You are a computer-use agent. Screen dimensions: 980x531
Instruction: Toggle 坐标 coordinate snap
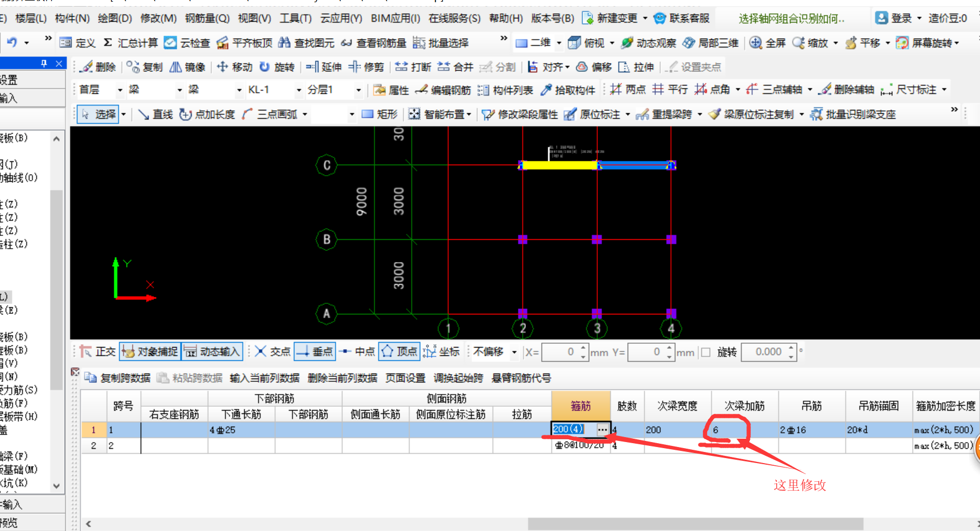(441, 351)
